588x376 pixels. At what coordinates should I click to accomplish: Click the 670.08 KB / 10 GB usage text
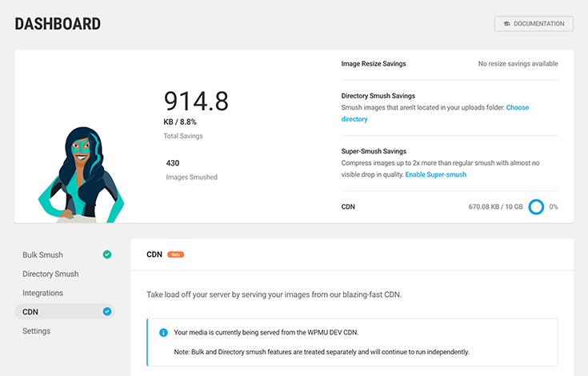[x=495, y=207]
